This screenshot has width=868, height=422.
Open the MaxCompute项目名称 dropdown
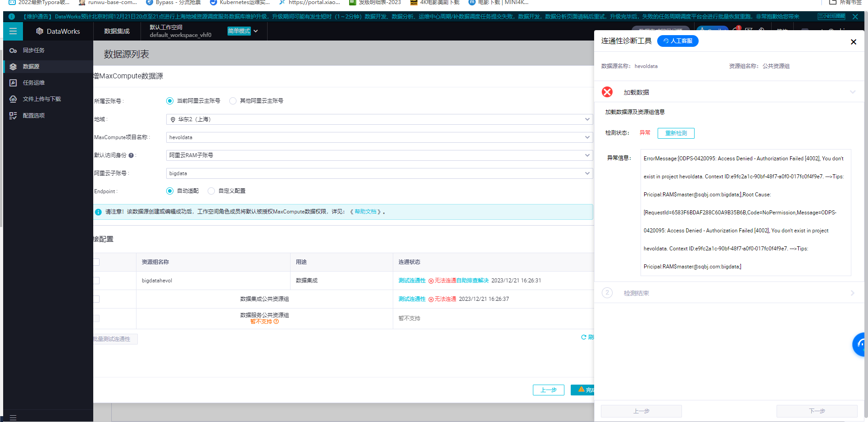(379, 137)
